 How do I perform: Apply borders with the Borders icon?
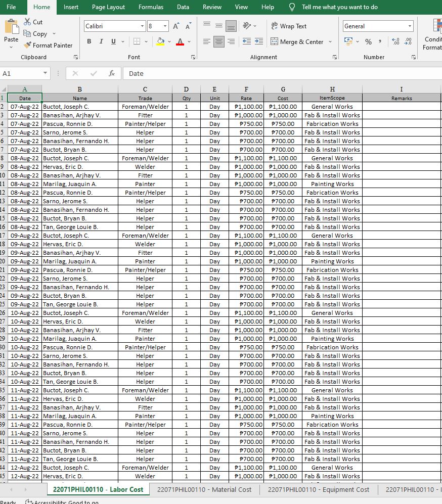point(137,41)
